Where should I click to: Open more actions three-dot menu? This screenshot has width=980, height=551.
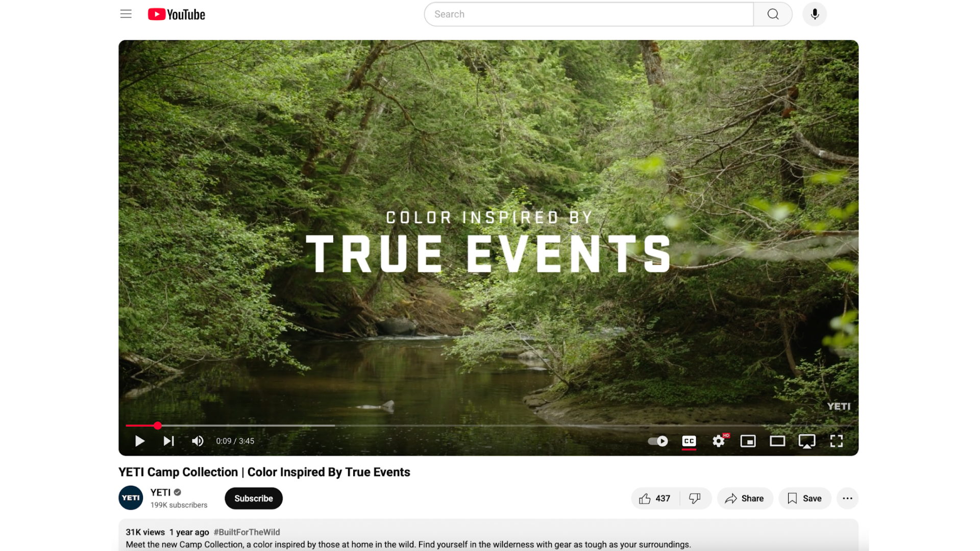[847, 498]
